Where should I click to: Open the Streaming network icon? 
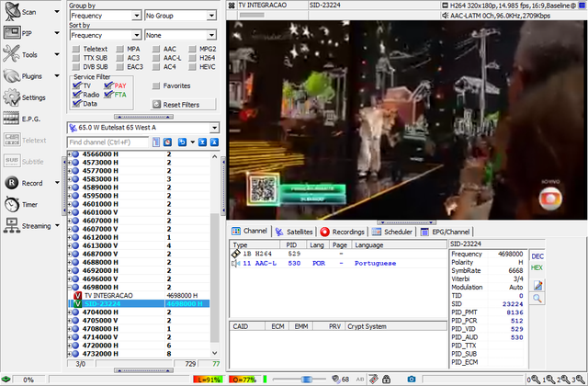pos(12,225)
